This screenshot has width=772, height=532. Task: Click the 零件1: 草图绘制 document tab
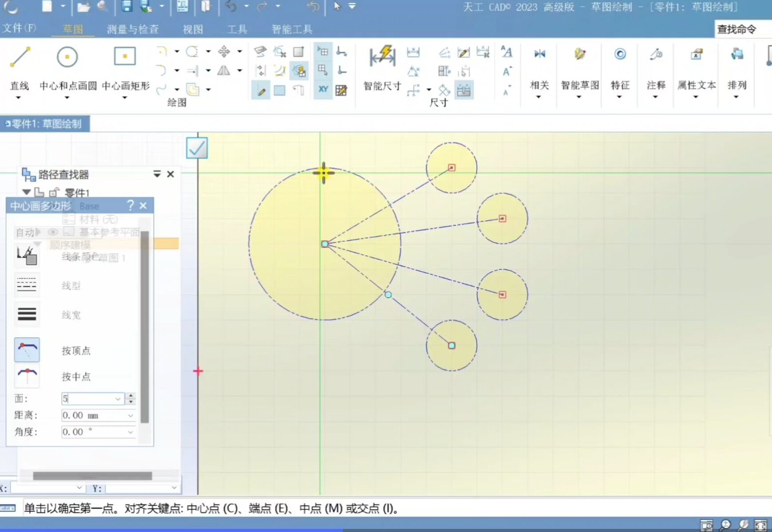coord(45,124)
